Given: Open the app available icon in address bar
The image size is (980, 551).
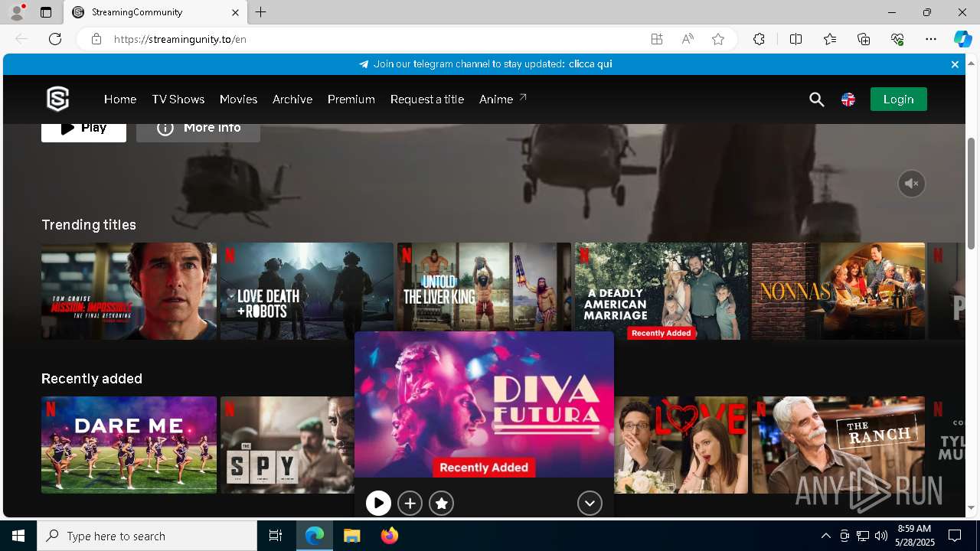Looking at the screenshot, I should pos(657,39).
